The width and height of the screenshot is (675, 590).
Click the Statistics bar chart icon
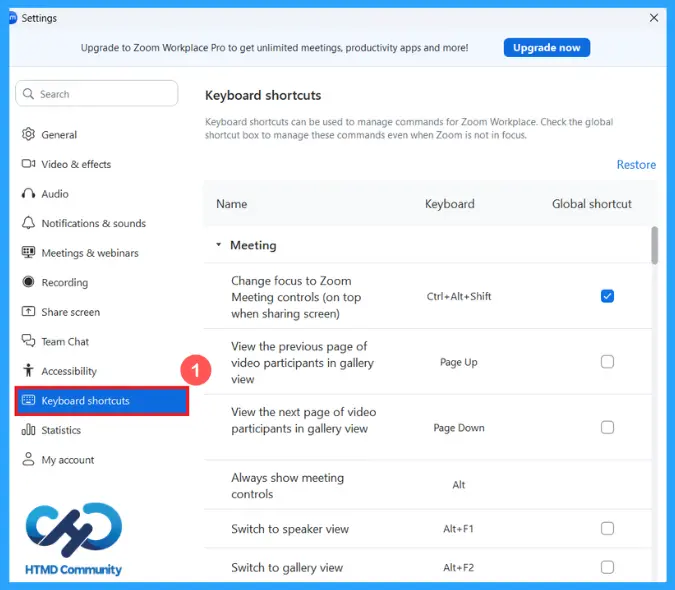(28, 429)
